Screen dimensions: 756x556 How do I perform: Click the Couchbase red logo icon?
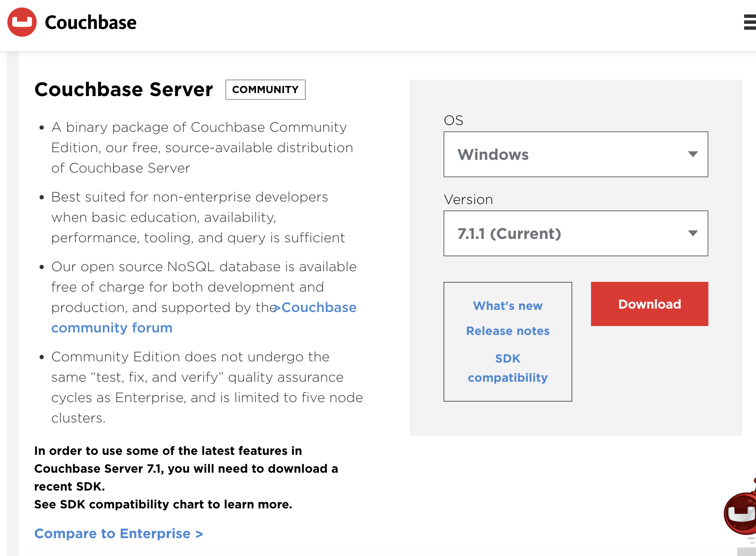click(22, 22)
